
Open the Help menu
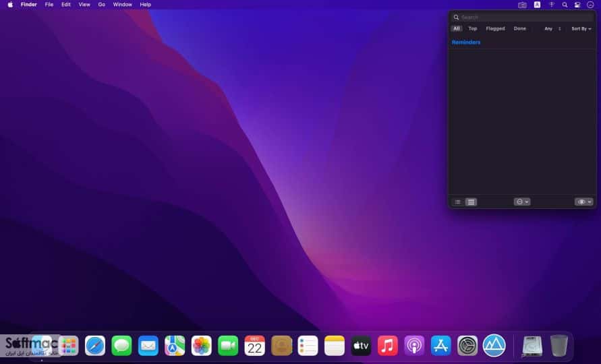145,5
